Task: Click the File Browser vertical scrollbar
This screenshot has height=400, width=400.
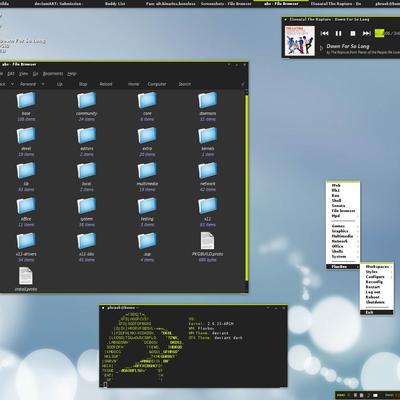Action: (x=247, y=187)
